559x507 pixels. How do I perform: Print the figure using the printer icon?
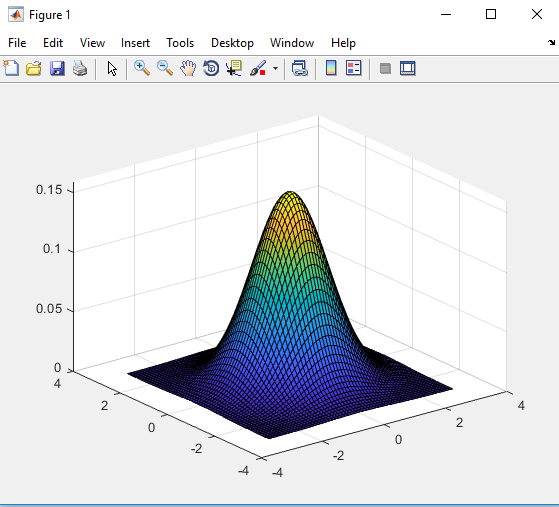pos(80,68)
